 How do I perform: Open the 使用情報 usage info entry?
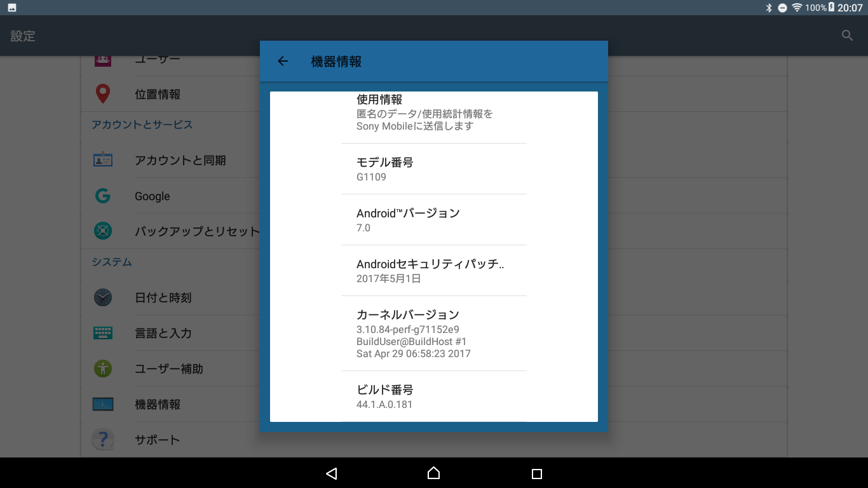433,113
